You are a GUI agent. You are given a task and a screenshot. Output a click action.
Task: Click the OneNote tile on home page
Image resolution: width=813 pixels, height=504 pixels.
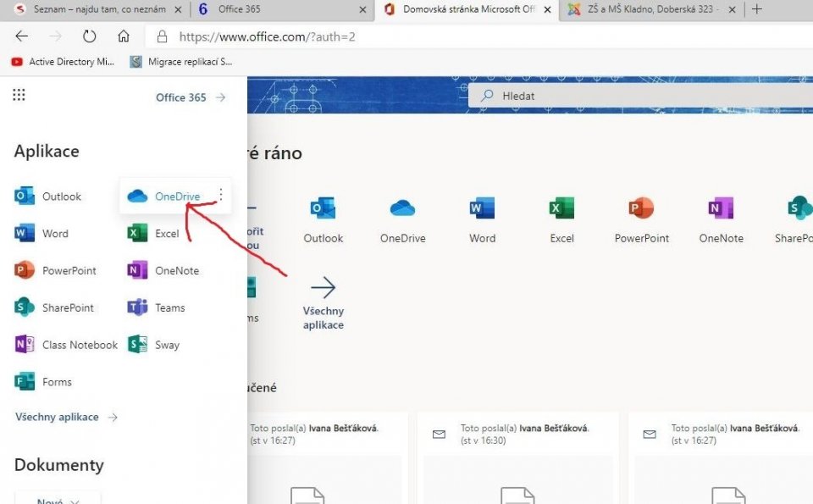722,220
